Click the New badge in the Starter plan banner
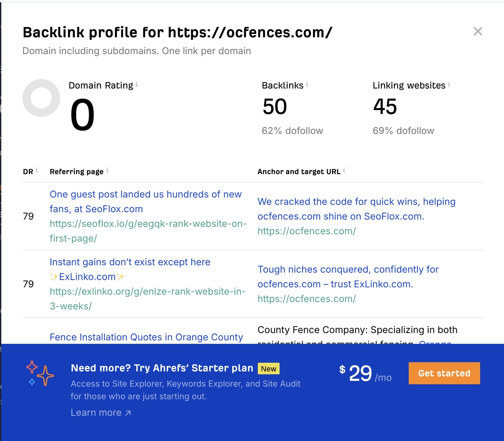Image resolution: width=504 pixels, height=441 pixels. 268,368
